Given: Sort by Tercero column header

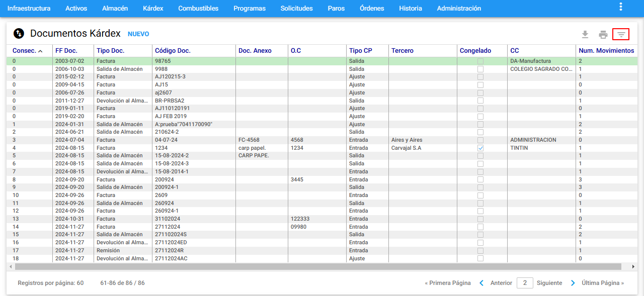Looking at the screenshot, I should click(x=403, y=51).
